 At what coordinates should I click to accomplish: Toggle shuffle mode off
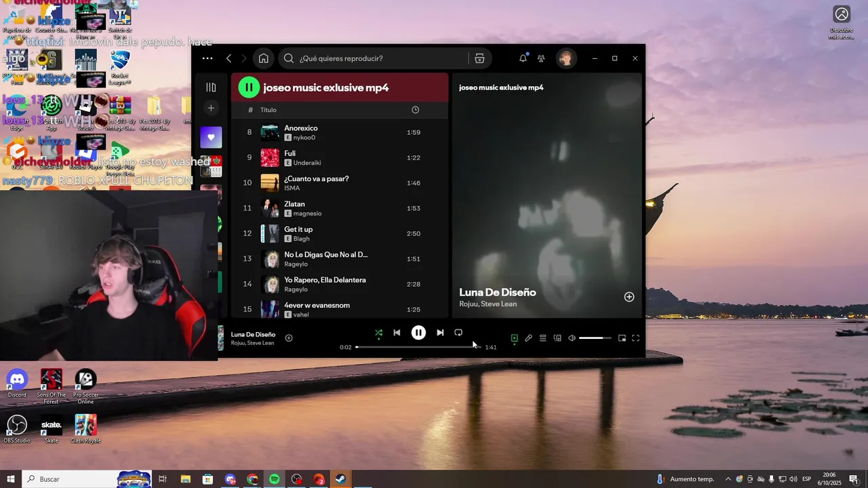pyautogui.click(x=378, y=333)
